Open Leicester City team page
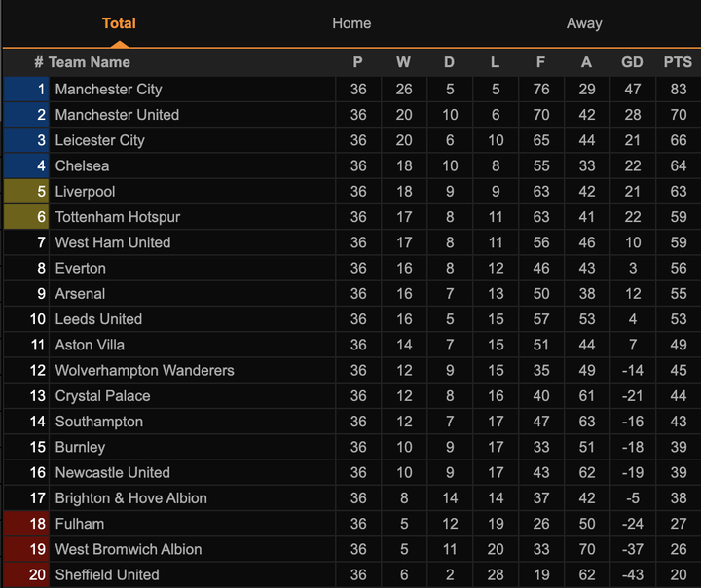This screenshot has width=701, height=588. pos(99,140)
